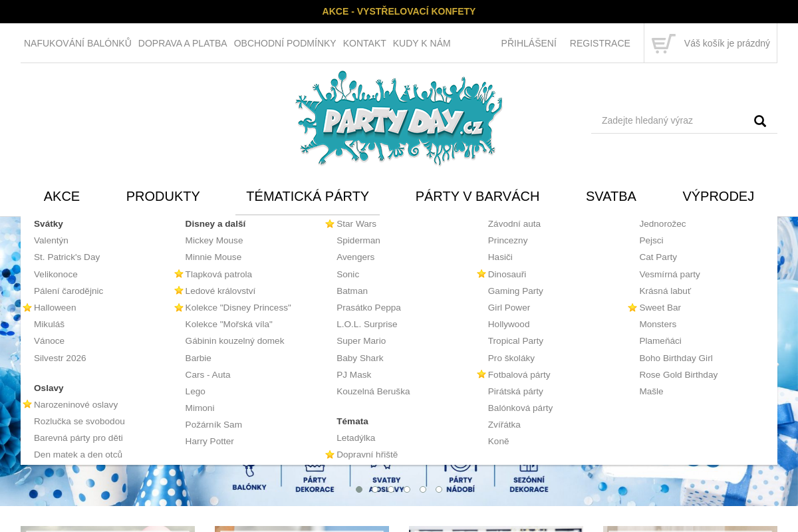798x532 pixels.
Task: Click REGISTRACE to sign up
Action: tap(600, 43)
